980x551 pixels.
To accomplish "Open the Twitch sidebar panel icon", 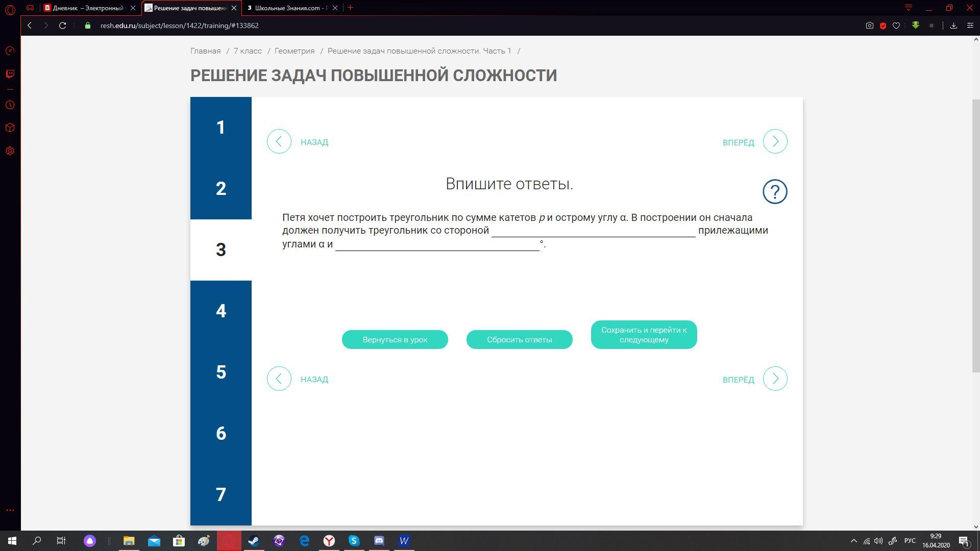I will click(10, 74).
